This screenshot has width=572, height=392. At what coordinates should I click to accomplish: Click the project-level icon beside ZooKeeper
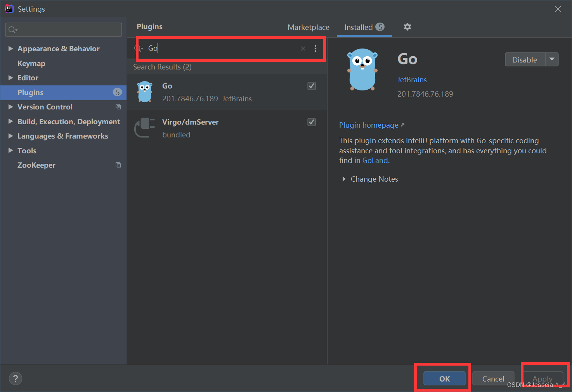pos(118,165)
